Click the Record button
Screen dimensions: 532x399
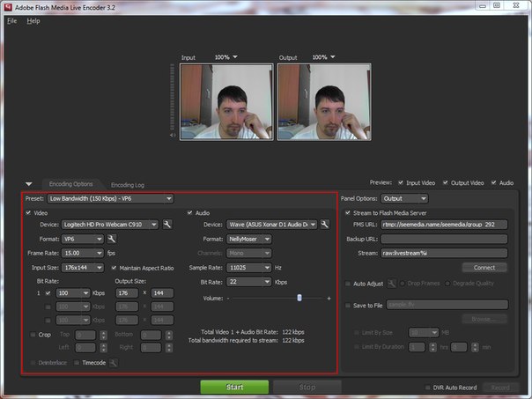pyautogui.click(x=500, y=388)
